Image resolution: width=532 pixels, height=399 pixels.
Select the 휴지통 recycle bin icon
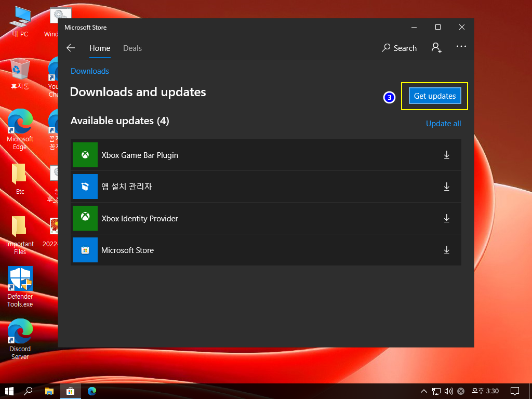[x=20, y=74]
